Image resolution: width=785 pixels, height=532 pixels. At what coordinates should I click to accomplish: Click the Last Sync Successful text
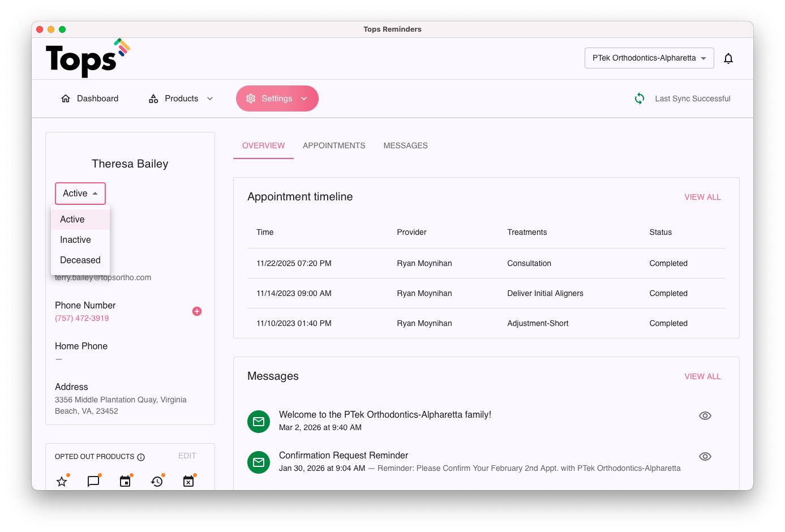(693, 98)
